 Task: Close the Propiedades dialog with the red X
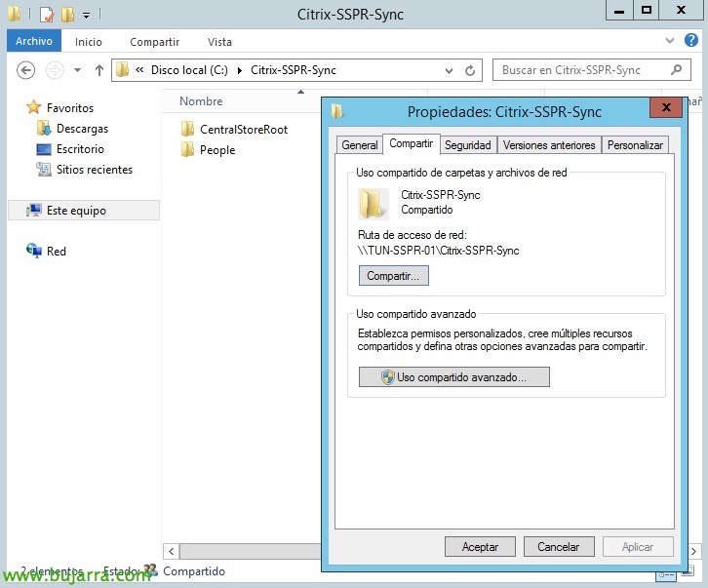pyautogui.click(x=666, y=107)
